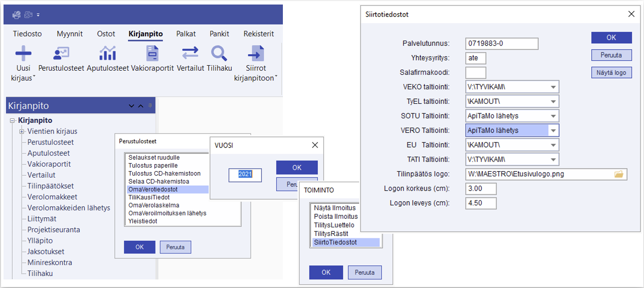This screenshot has height=288, width=644.
Task: Open the VERO Taltiointi dropdown
Action: (x=553, y=130)
